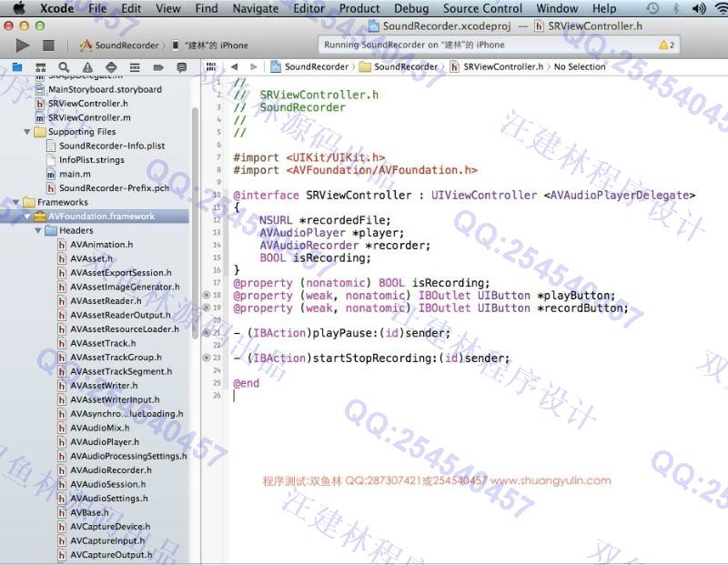Show the Test navigator
The image size is (728, 565).
(111, 67)
